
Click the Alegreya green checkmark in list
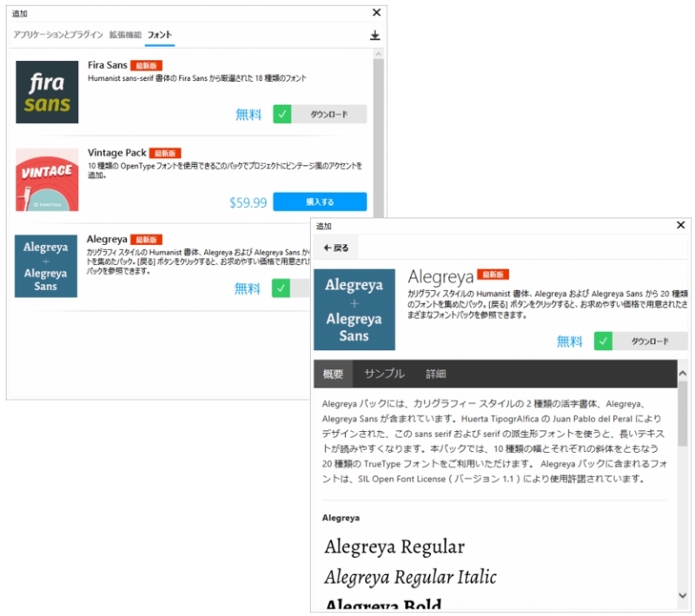(281, 288)
